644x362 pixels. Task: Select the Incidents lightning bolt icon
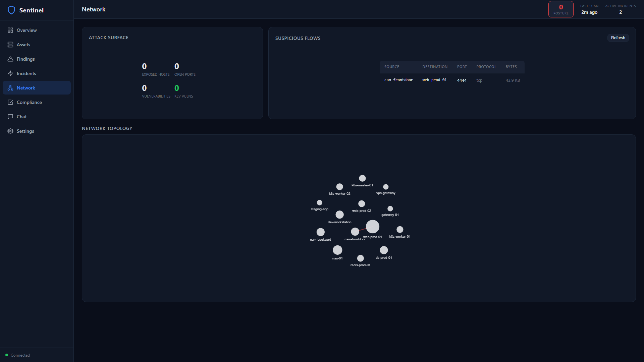coord(10,73)
